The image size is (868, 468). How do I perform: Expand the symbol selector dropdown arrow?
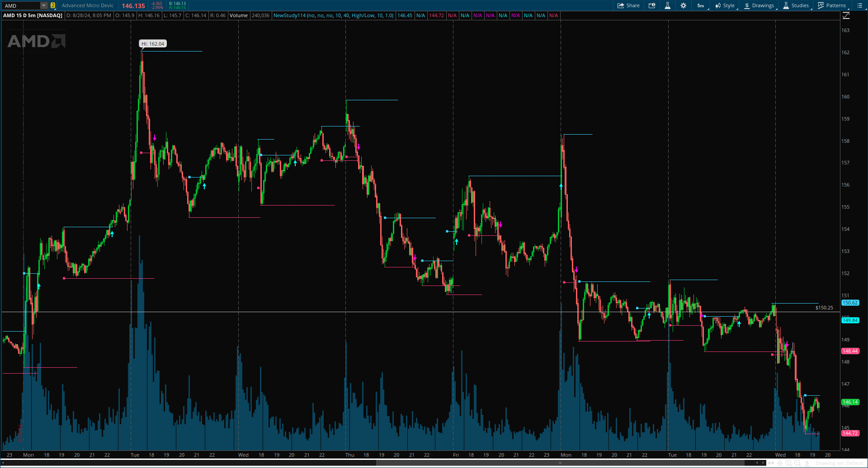pyautogui.click(x=44, y=5)
